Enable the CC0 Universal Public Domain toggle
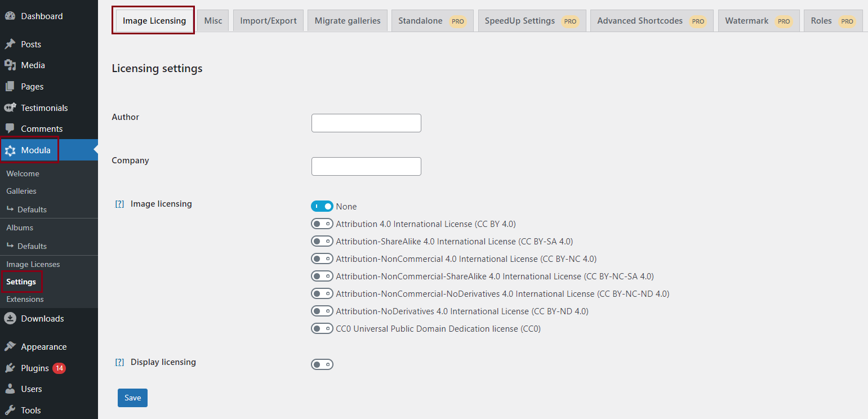 322,328
